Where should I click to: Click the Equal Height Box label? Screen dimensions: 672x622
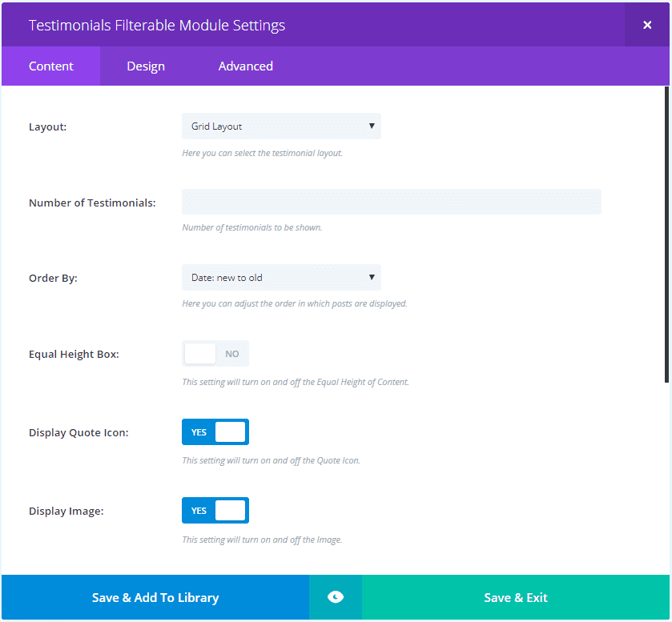click(x=74, y=354)
